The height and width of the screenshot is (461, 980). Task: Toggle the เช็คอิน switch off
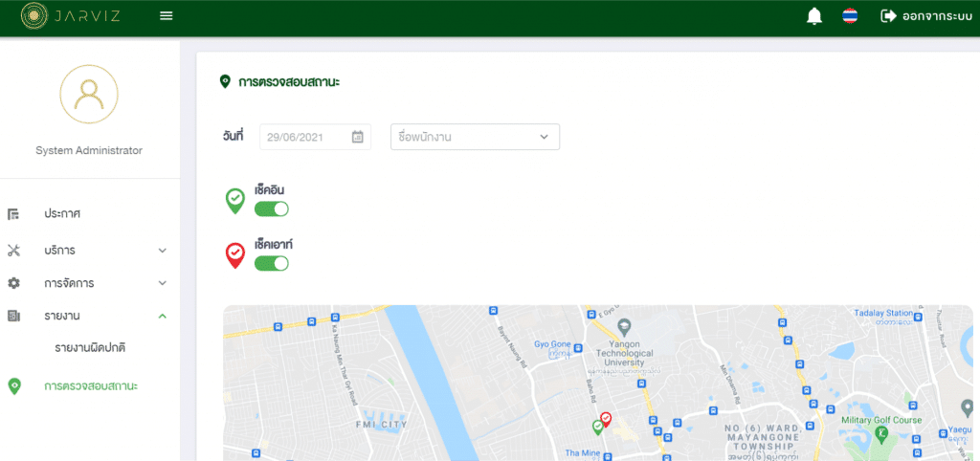[x=272, y=209]
